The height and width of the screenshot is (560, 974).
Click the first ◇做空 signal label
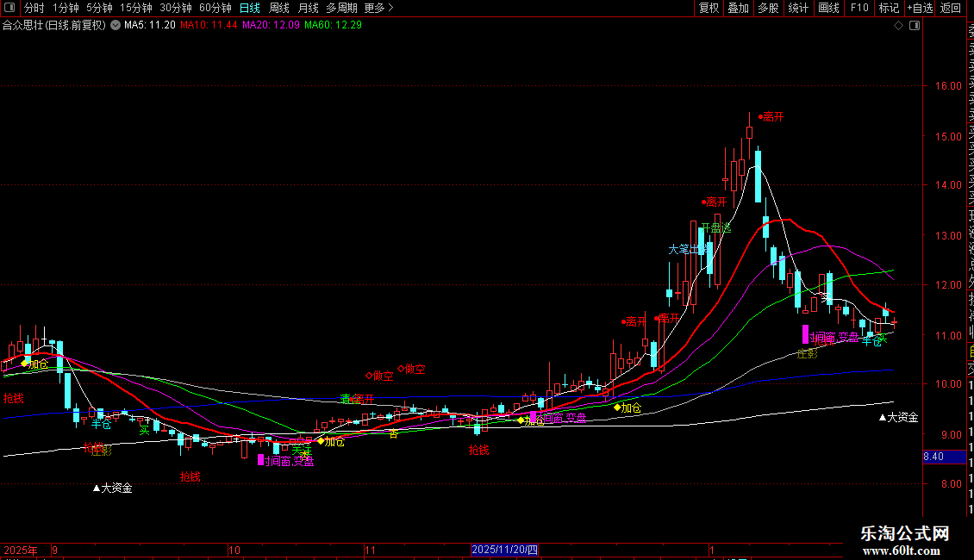[x=379, y=376]
